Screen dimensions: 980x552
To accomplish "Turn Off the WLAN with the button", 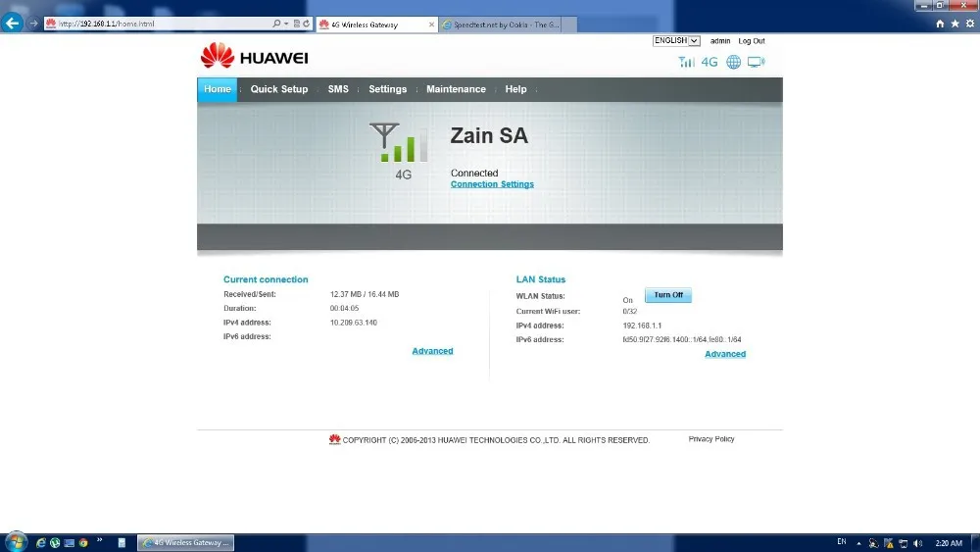I will coord(668,295).
